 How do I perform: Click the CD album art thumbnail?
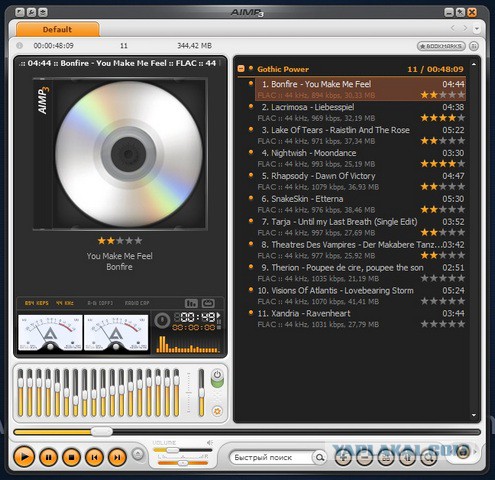[120, 154]
